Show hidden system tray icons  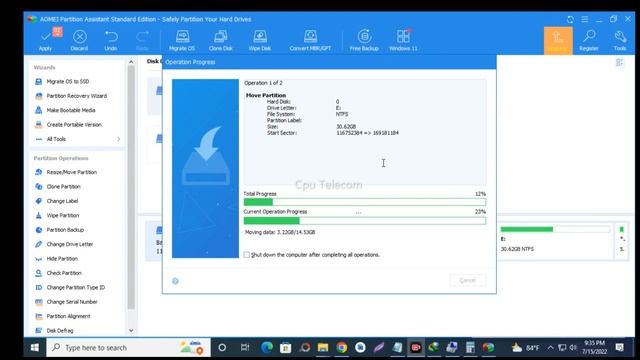[550, 348]
